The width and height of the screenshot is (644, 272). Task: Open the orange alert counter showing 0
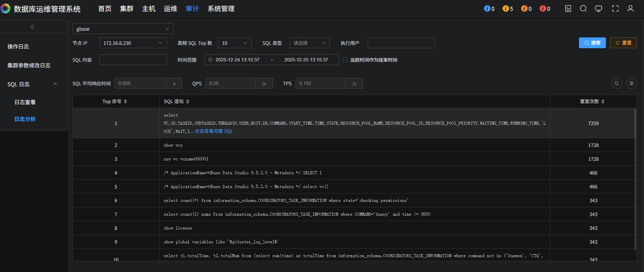point(526,9)
